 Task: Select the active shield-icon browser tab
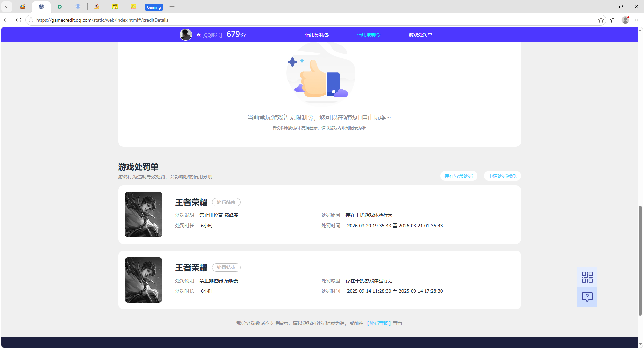coord(41,7)
